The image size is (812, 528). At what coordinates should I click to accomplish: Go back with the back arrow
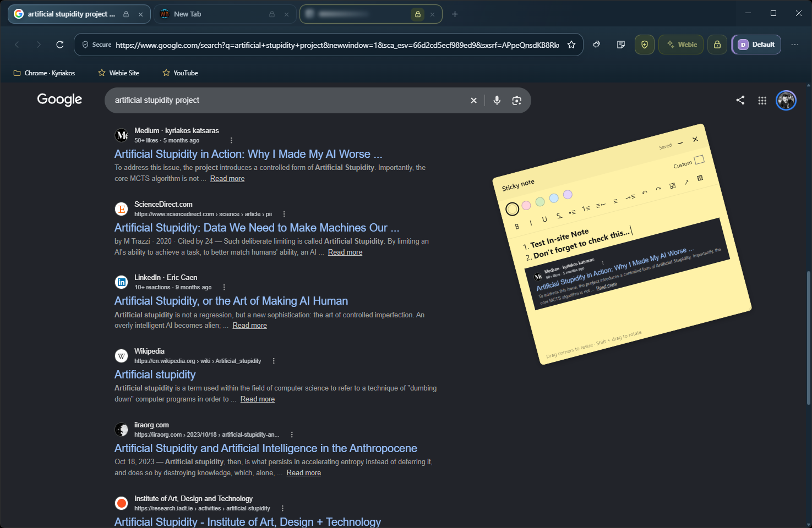pyautogui.click(x=17, y=45)
